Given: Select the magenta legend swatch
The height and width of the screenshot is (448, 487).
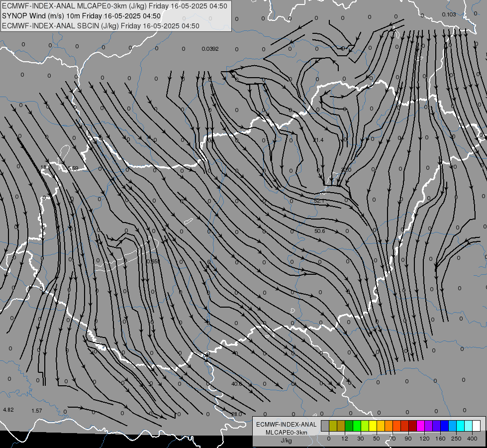Looking at the screenshot, I should (421, 426).
